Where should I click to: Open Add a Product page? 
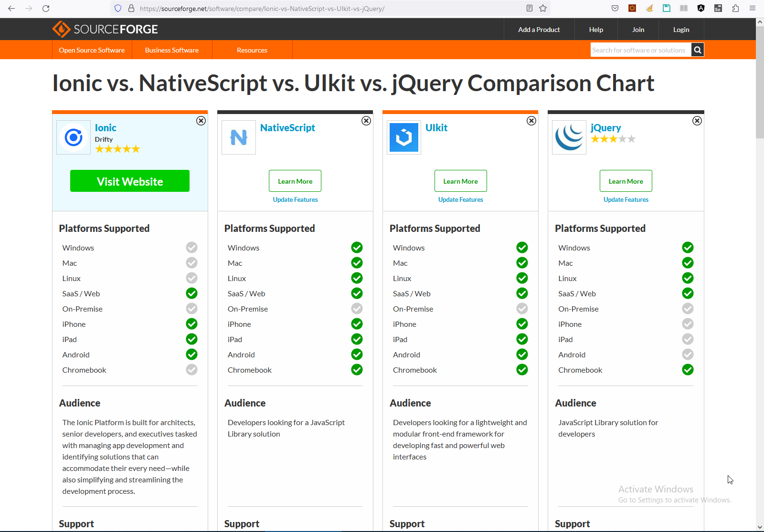539,30
